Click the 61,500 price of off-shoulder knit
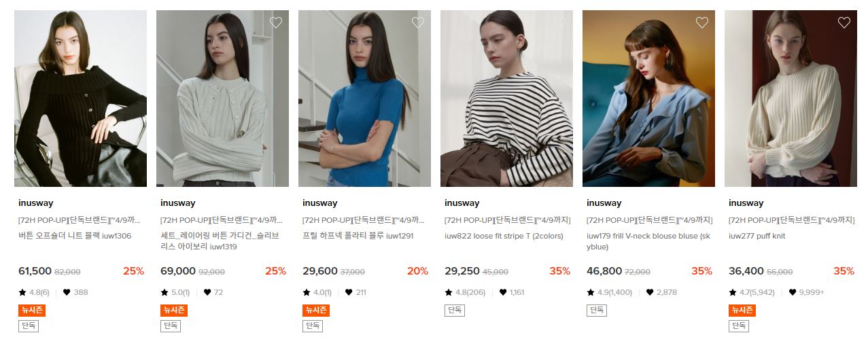 [x=35, y=271]
